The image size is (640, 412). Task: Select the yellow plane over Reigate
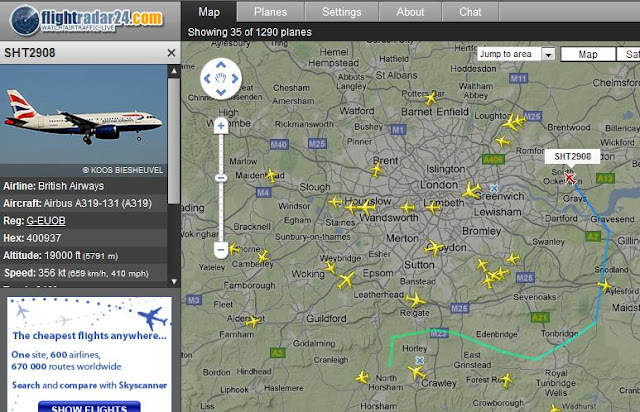click(416, 300)
